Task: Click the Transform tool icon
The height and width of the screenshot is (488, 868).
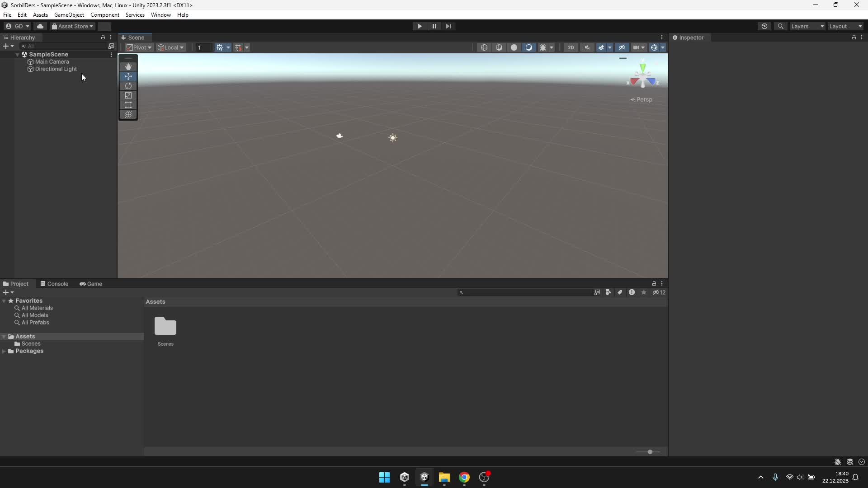Action: pos(128,114)
